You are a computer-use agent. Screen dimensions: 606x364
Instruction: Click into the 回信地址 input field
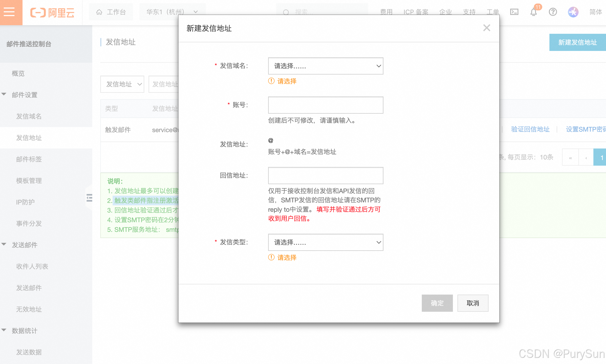325,176
